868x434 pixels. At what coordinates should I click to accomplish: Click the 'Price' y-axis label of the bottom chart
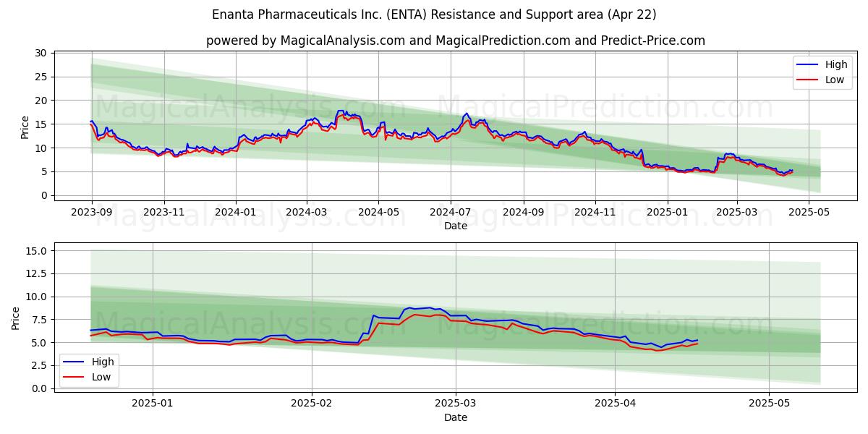[x=16, y=318]
